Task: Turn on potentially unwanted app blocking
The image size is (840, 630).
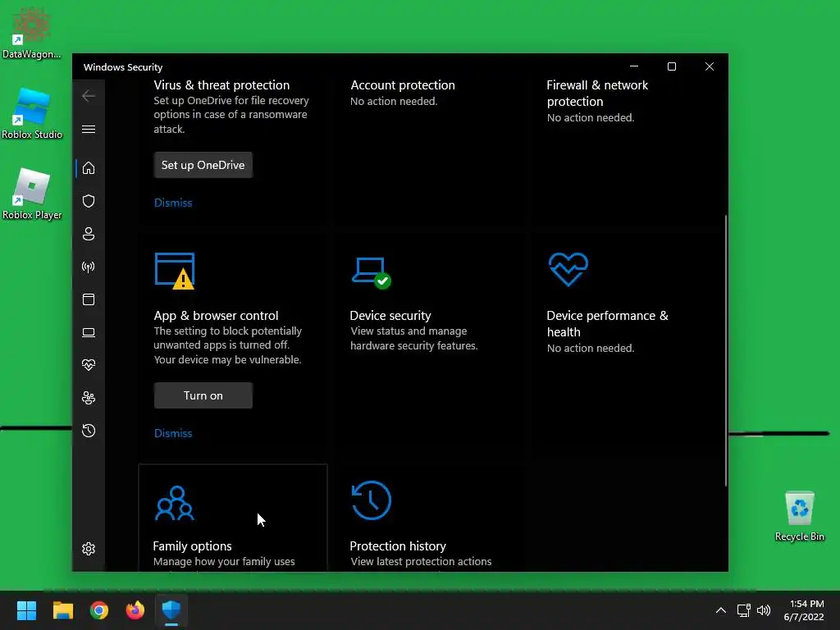Action: click(203, 396)
